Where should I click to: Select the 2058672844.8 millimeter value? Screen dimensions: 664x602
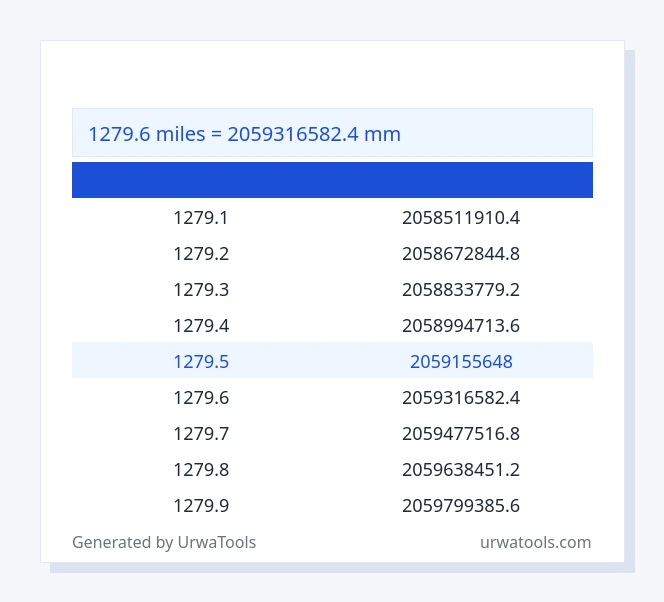(x=461, y=254)
